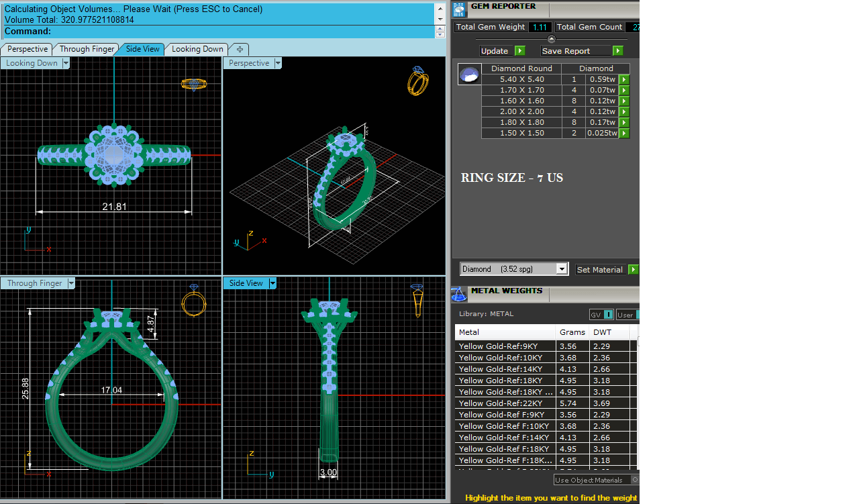Viewport: 855px width, 504px height.
Task: Click green arrow for 1.60 X 1.60 row
Action: (624, 101)
